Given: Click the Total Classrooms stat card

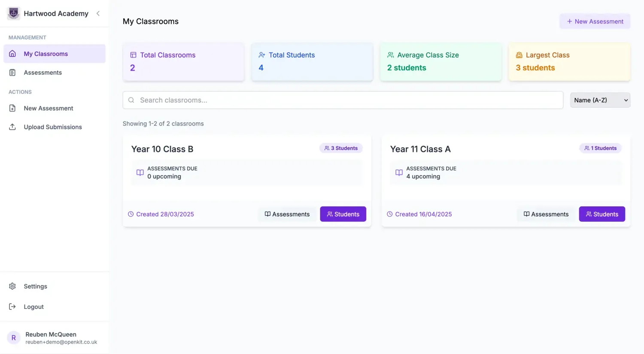Looking at the screenshot, I should pos(183,61).
